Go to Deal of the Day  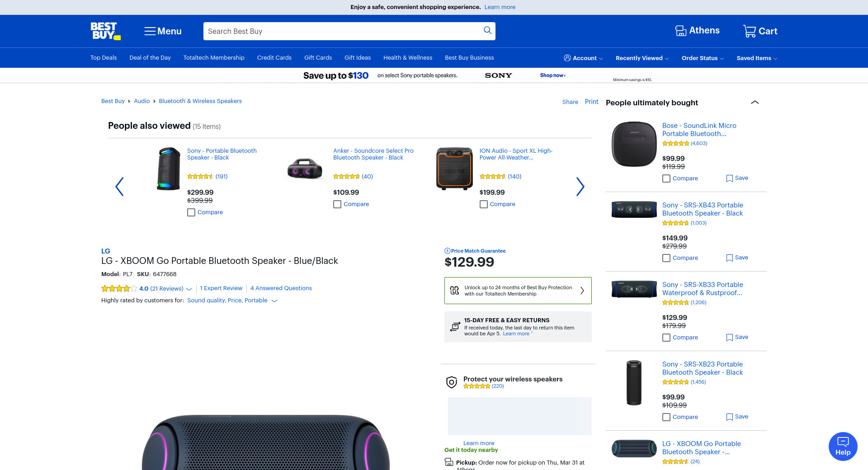(x=150, y=58)
